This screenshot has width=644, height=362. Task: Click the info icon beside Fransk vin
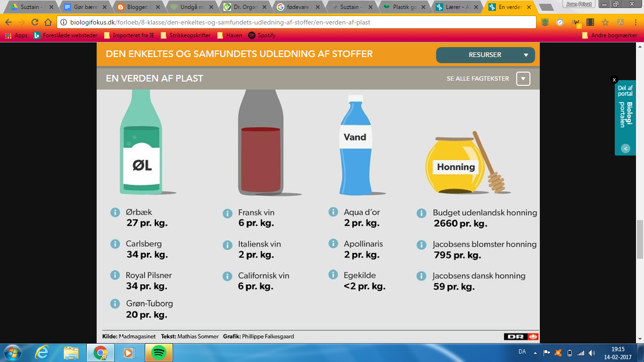point(227,214)
